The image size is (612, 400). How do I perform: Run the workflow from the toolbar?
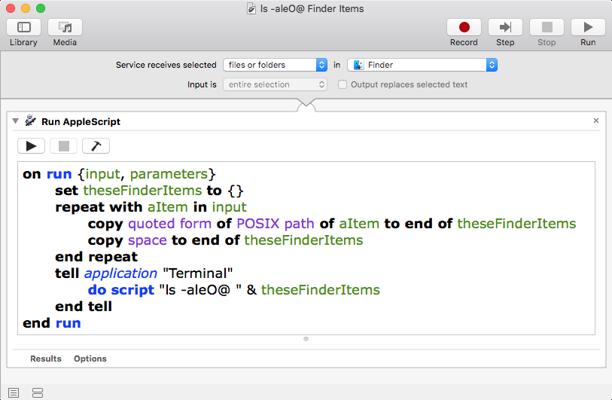588,27
